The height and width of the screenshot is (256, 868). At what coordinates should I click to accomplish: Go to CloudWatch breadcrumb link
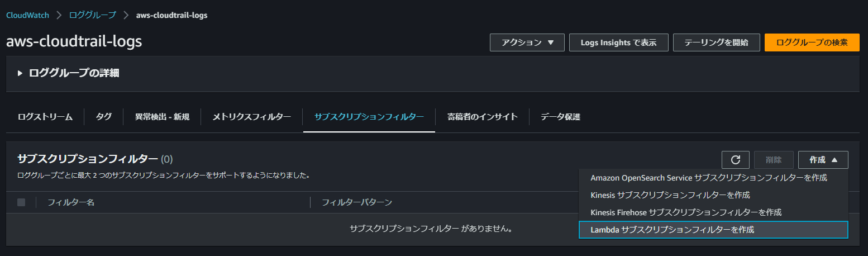27,15
